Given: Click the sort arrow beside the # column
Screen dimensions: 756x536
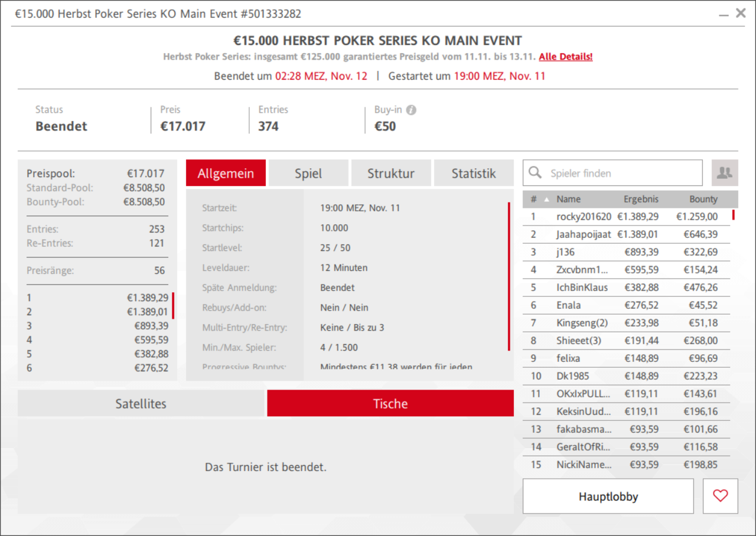Looking at the screenshot, I should click(546, 200).
